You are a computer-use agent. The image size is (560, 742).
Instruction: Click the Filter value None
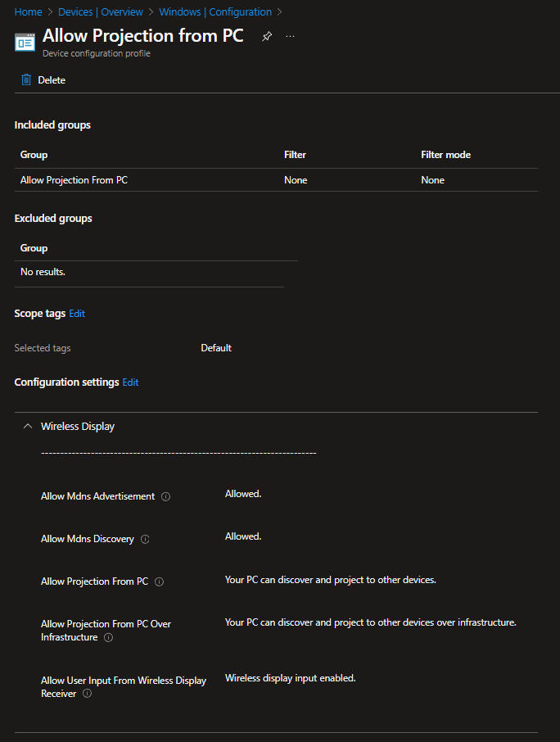pyautogui.click(x=296, y=180)
